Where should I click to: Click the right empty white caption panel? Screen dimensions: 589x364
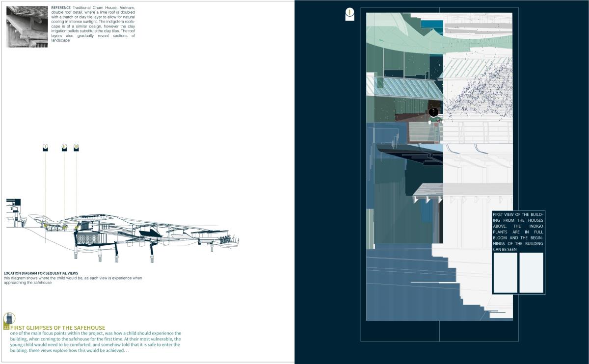[x=531, y=272]
